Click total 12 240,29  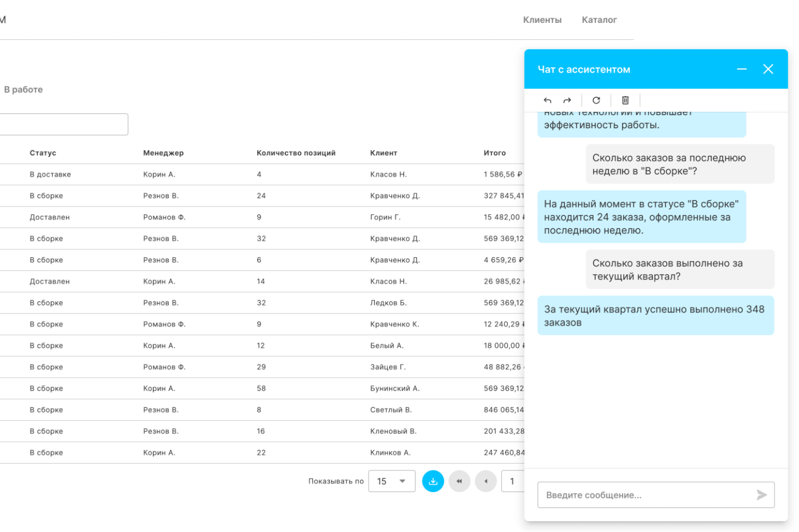pyautogui.click(x=503, y=324)
